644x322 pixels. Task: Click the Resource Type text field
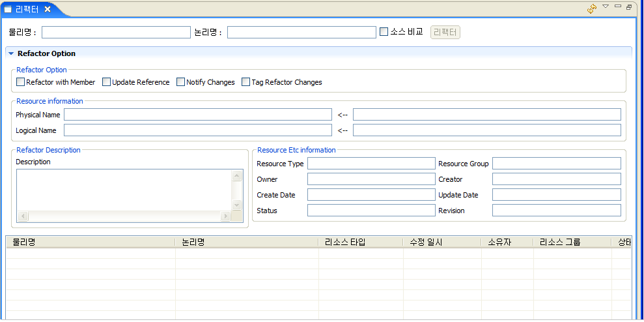pos(371,163)
